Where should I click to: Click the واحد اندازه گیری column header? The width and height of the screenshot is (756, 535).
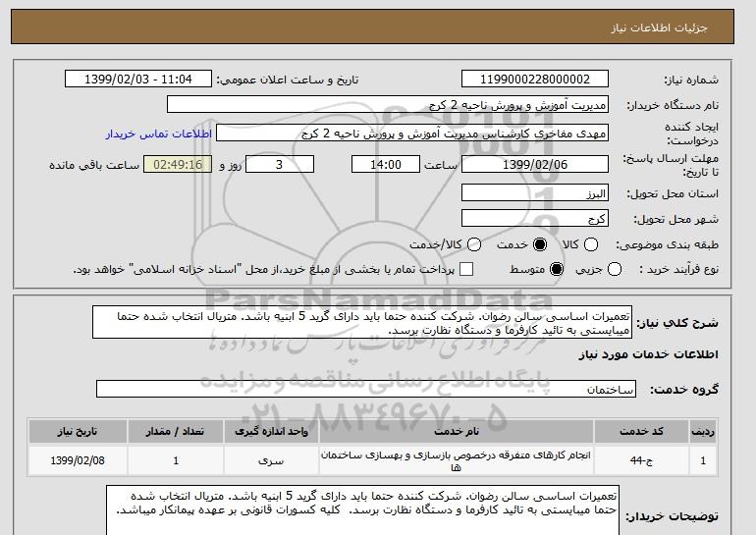click(271, 431)
